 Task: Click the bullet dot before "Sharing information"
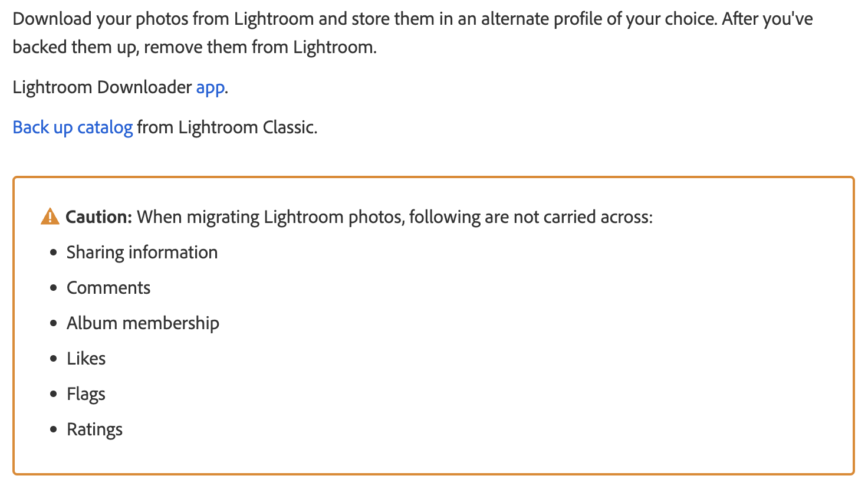[x=54, y=252]
